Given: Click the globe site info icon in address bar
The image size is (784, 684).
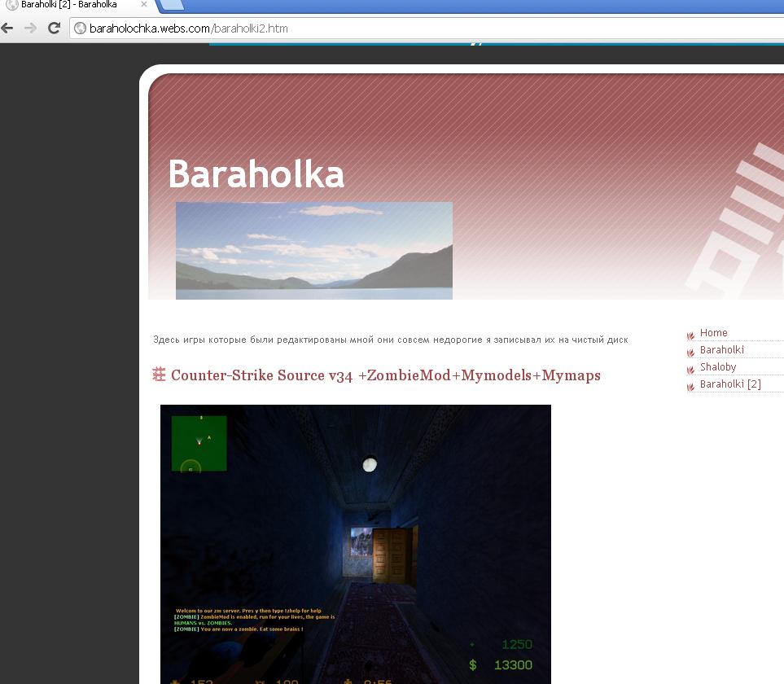Looking at the screenshot, I should [80, 28].
